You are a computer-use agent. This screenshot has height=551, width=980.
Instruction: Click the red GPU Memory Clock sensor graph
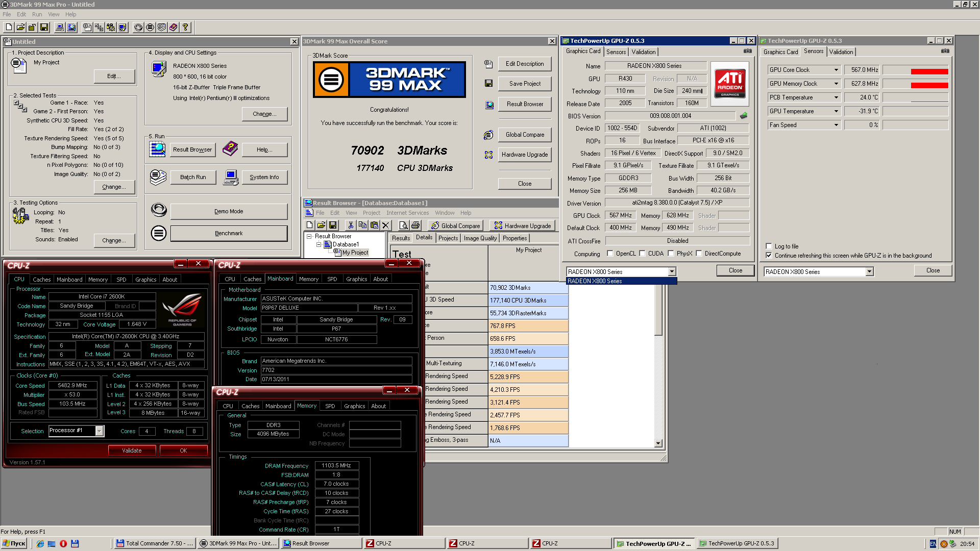(916, 84)
